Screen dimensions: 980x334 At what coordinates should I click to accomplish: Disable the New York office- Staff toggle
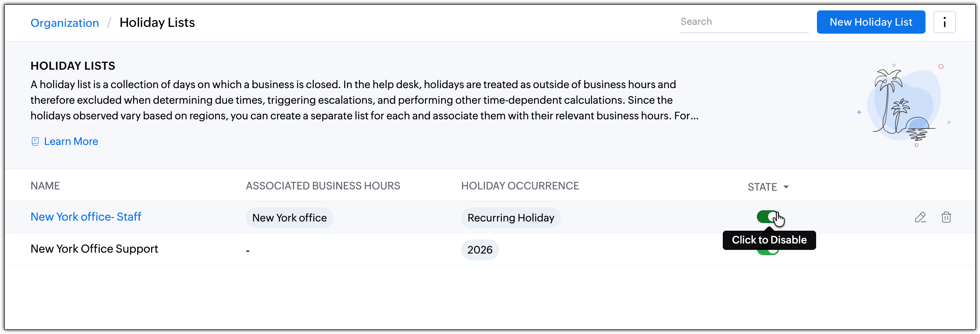click(767, 217)
